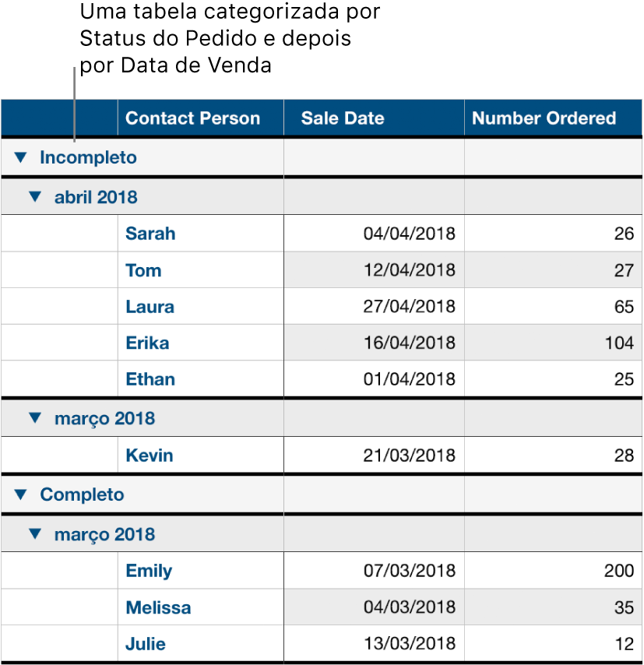Select Emily in the Completo group

click(x=148, y=570)
